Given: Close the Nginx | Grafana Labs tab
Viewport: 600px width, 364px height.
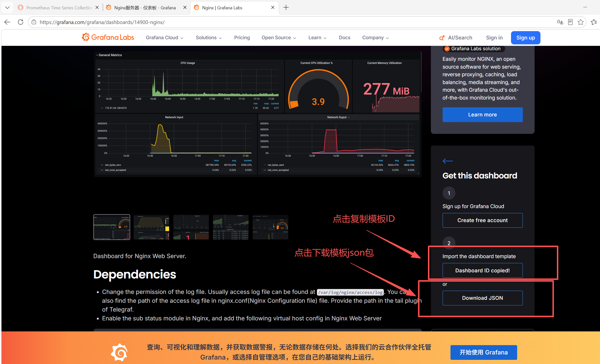Looking at the screenshot, I should 273,8.
